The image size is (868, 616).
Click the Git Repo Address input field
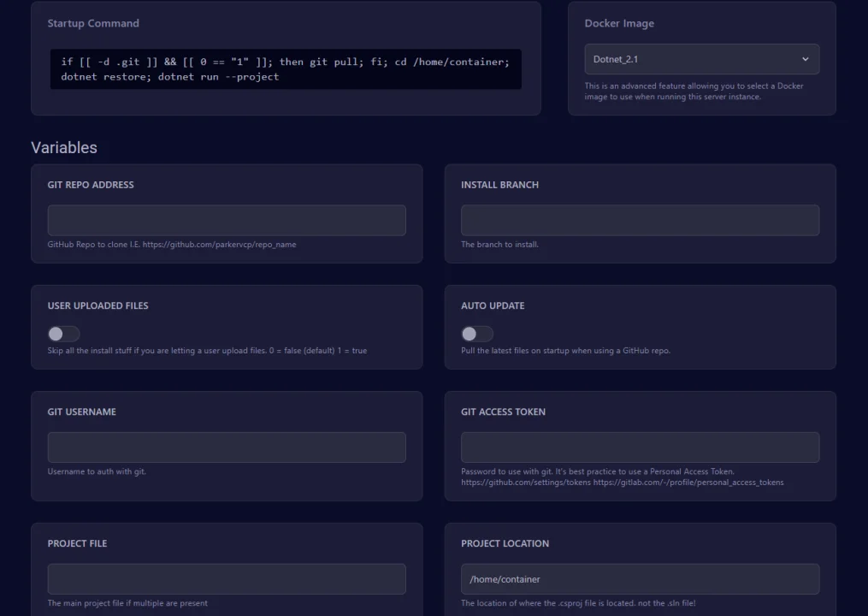227,220
